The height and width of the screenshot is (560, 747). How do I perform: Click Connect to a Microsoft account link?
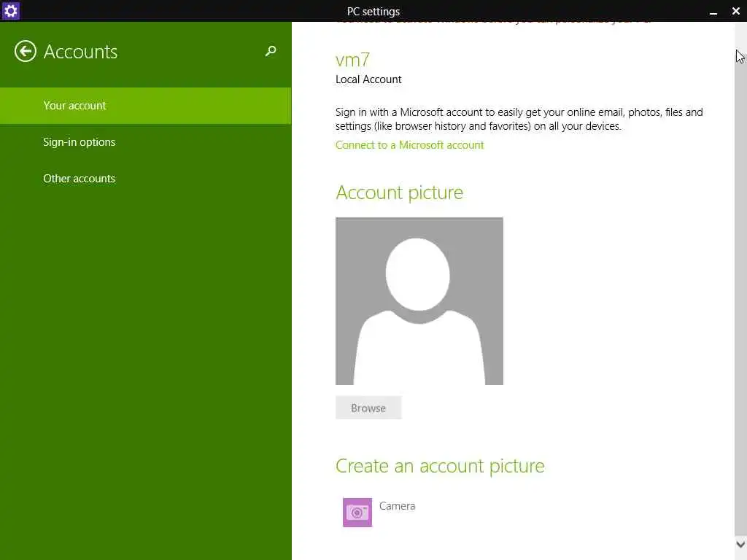(410, 145)
